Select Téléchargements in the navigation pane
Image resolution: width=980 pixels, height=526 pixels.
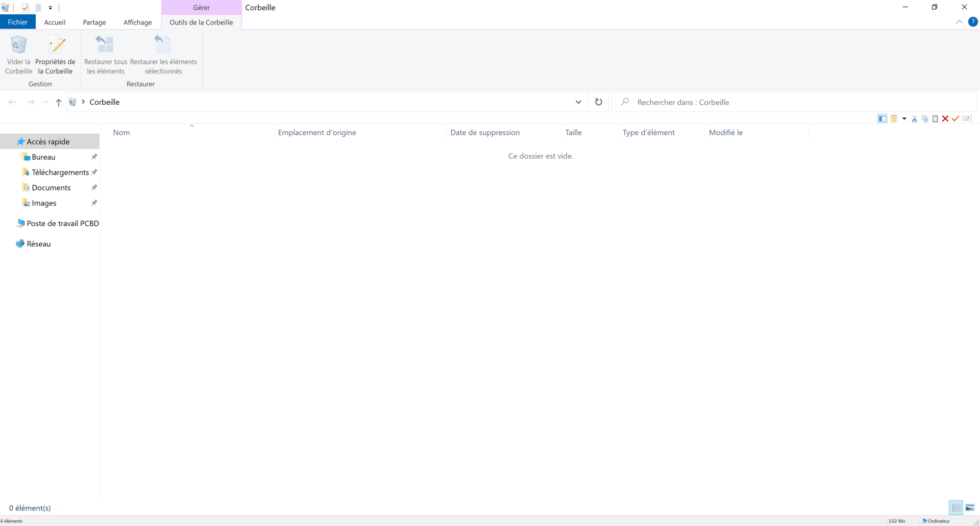pos(60,173)
